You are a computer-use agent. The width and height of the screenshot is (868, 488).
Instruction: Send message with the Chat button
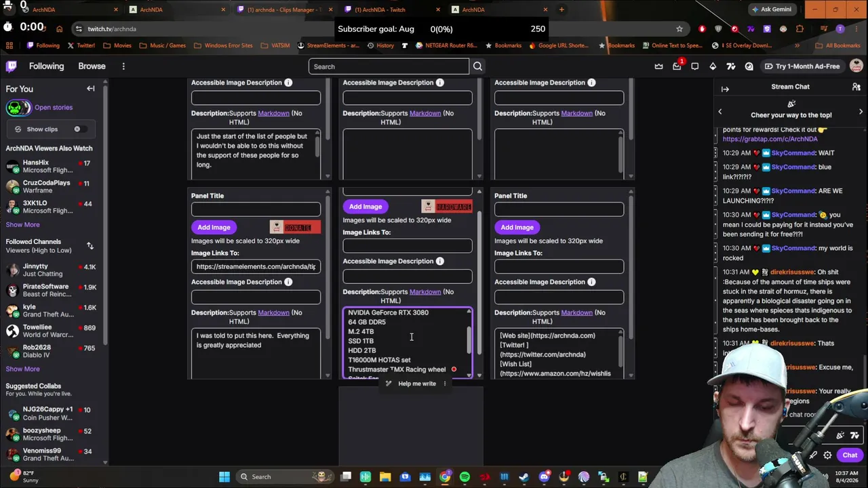[x=850, y=455]
